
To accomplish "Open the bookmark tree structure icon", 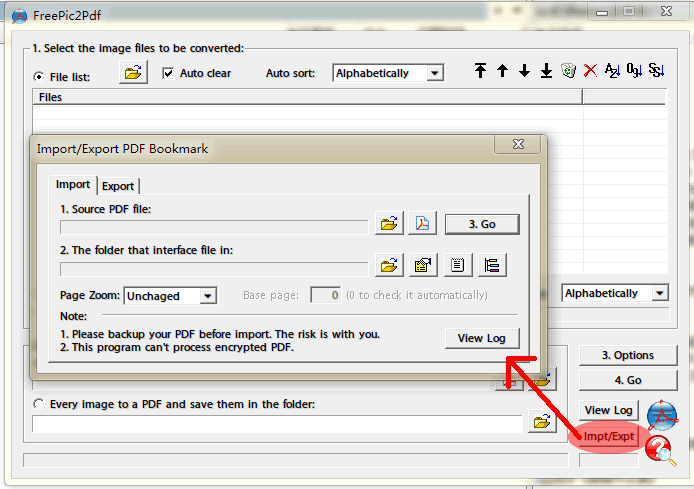I will click(x=492, y=265).
